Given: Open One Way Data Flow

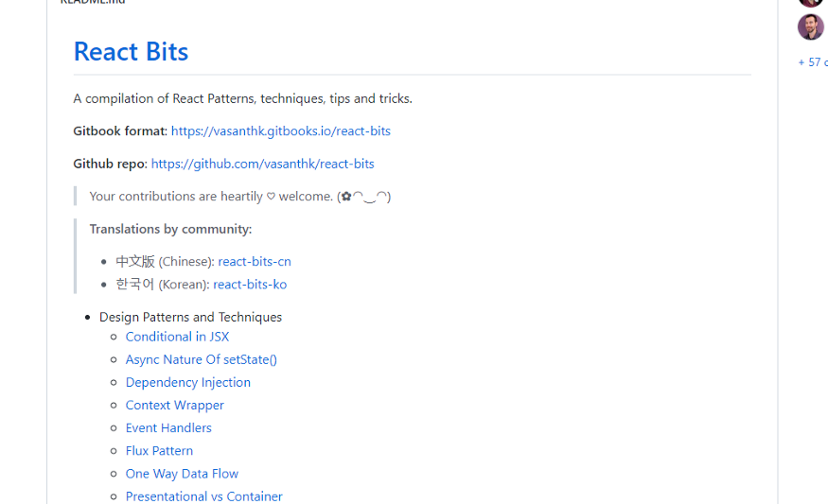Looking at the screenshot, I should click(182, 473).
